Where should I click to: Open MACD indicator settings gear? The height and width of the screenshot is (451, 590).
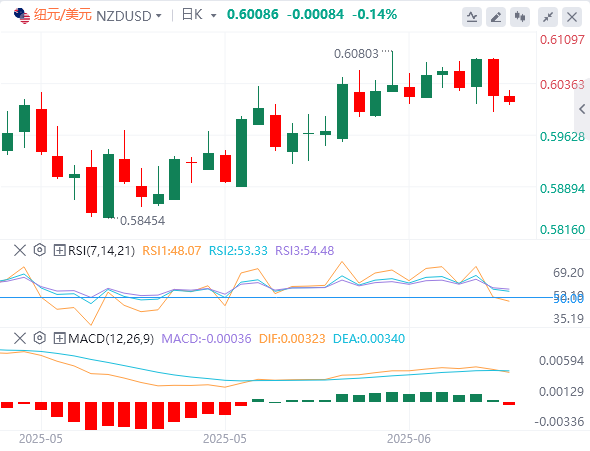pos(40,338)
